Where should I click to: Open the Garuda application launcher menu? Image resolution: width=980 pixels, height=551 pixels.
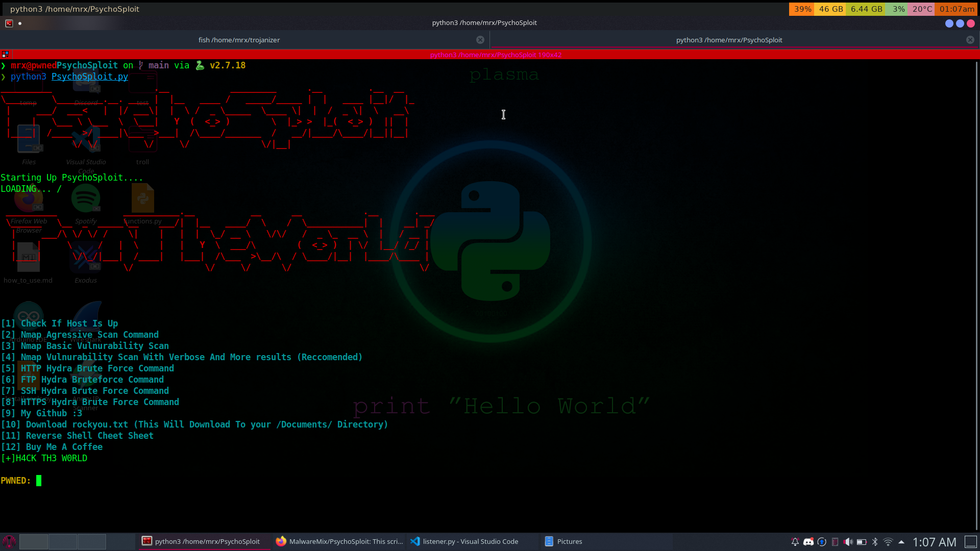(x=9, y=541)
